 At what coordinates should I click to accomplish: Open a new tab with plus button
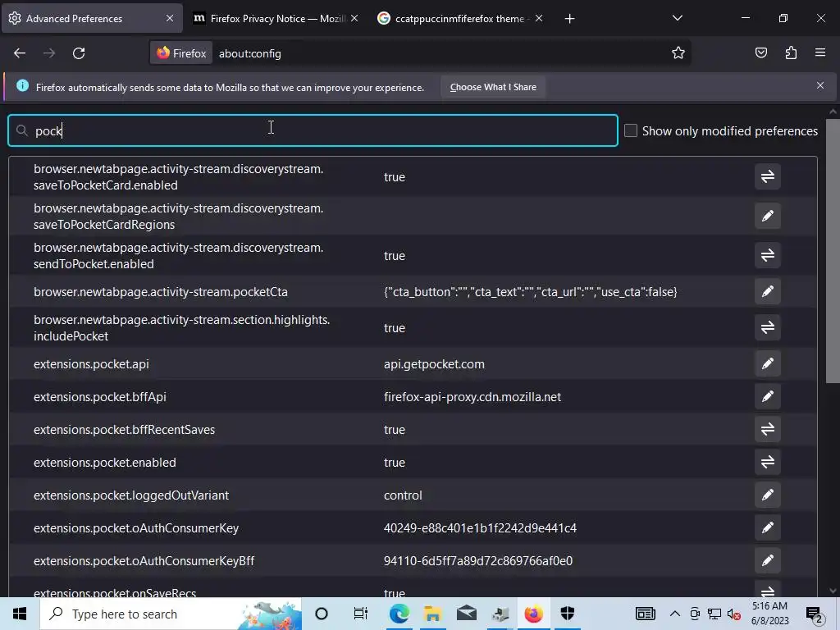click(x=569, y=19)
